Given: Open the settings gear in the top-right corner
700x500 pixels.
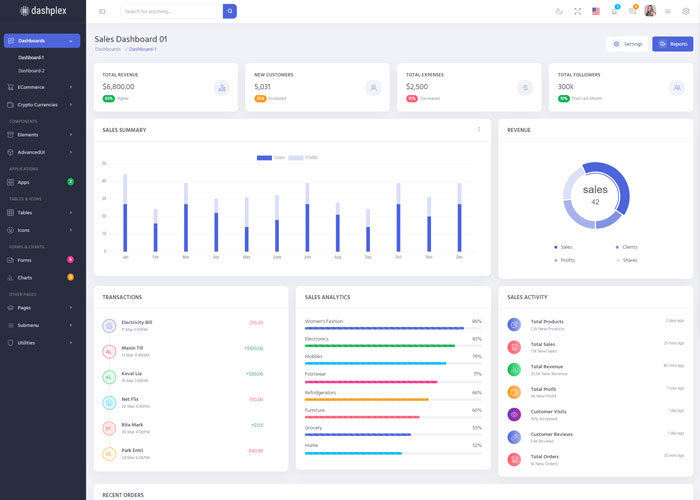Looking at the screenshot, I should pos(685,11).
